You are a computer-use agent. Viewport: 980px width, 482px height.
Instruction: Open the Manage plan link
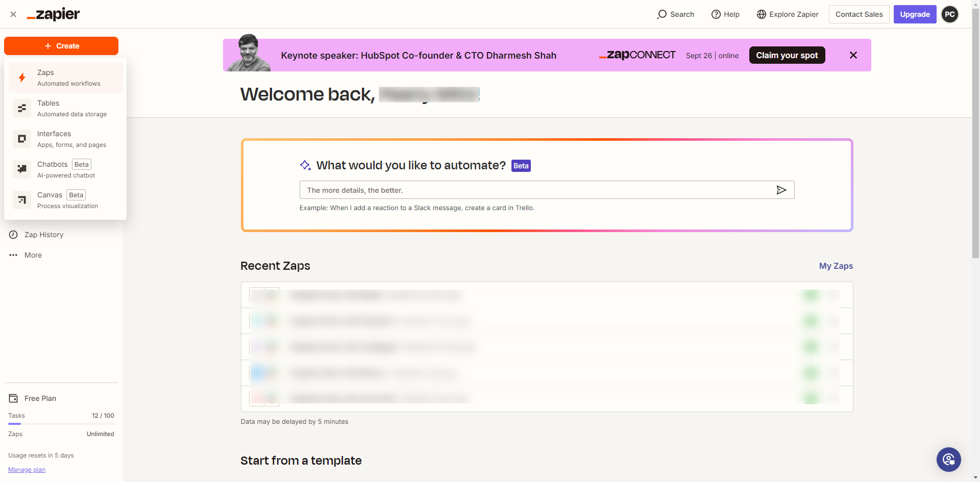(27, 470)
